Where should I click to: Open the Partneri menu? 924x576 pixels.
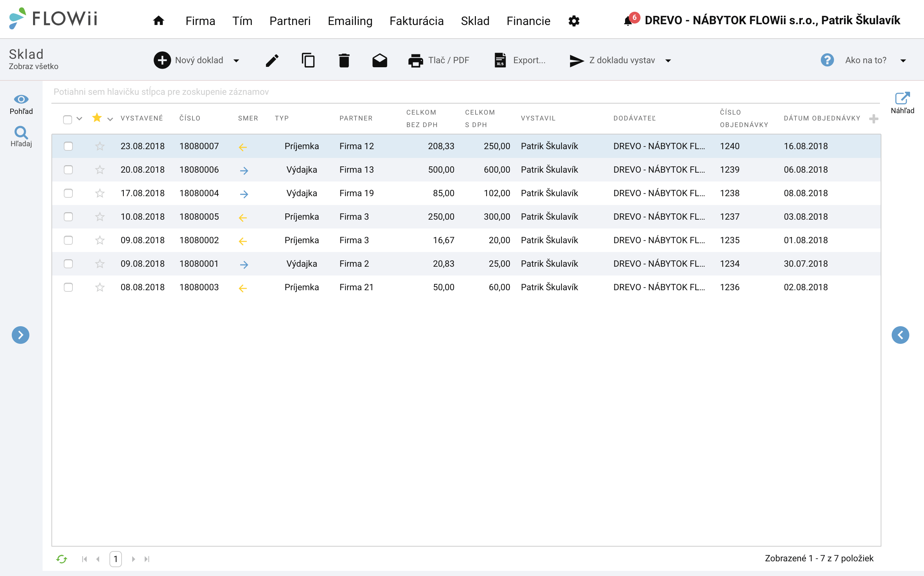point(290,21)
